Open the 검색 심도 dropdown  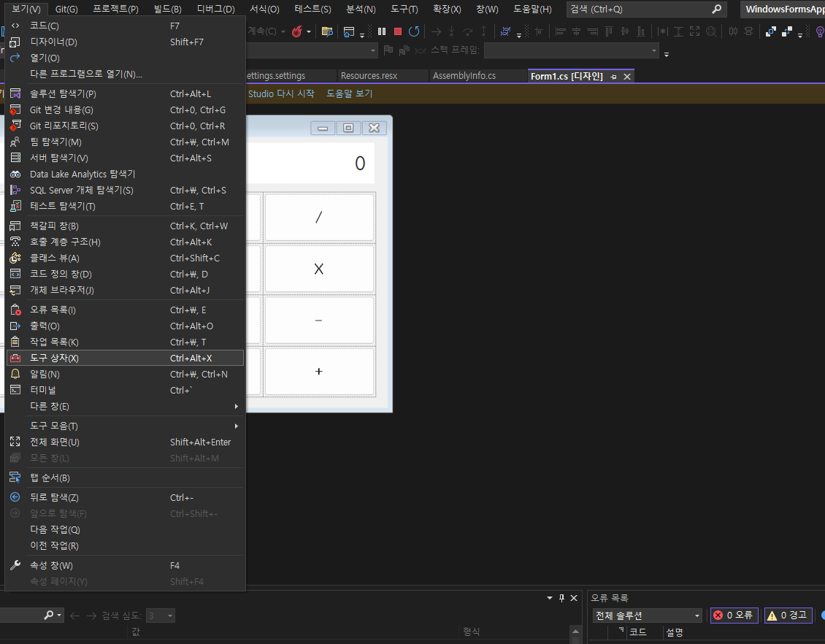tap(160, 616)
